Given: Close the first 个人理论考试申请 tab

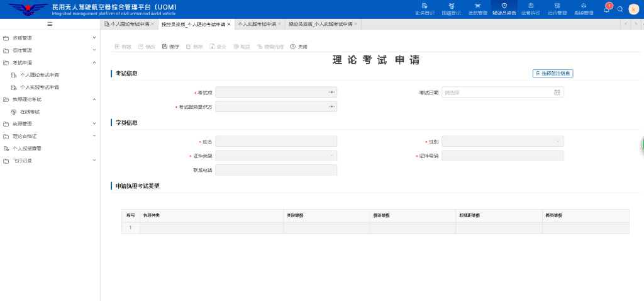Looking at the screenshot, I should click(x=152, y=25).
